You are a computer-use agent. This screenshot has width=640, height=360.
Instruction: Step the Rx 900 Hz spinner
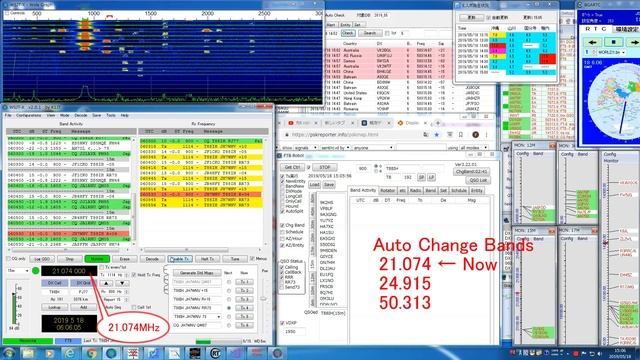pos(127,291)
